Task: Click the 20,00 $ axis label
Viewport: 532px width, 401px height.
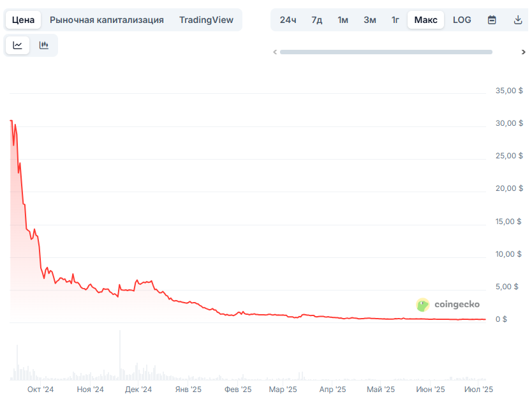Action: click(509, 188)
